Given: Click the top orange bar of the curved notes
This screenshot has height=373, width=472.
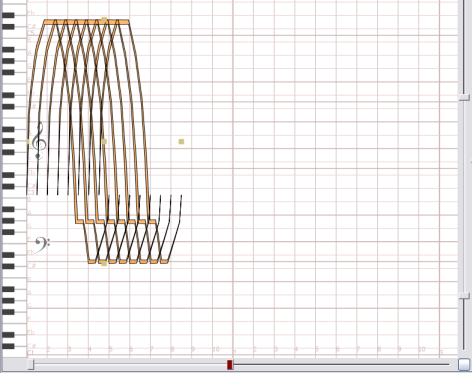Looking at the screenshot, I should click(87, 22).
